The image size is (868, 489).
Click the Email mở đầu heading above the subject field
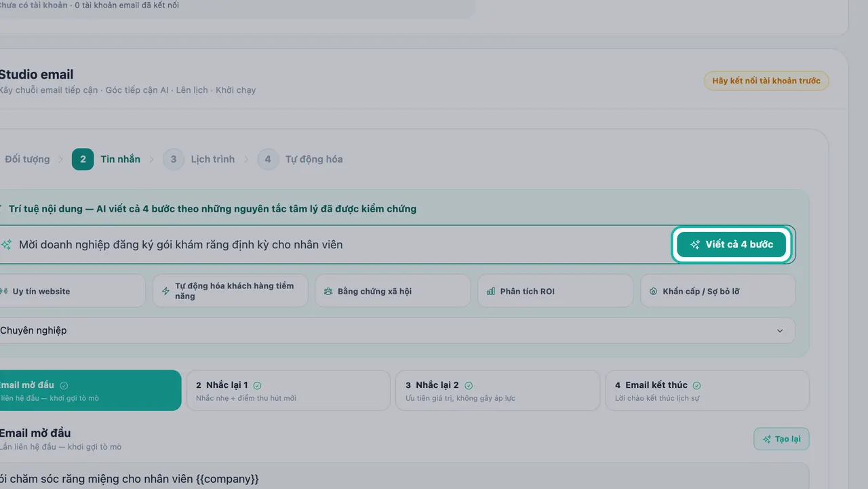35,433
